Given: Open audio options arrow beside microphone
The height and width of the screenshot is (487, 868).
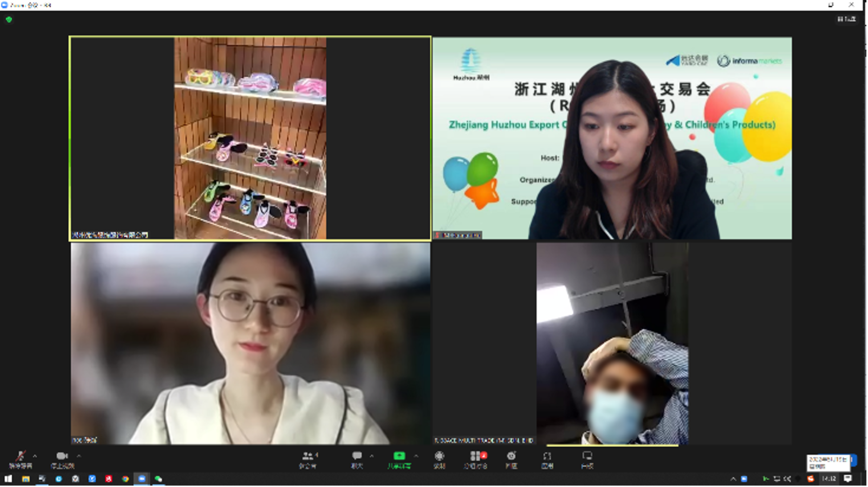Looking at the screenshot, I should click(x=35, y=456).
